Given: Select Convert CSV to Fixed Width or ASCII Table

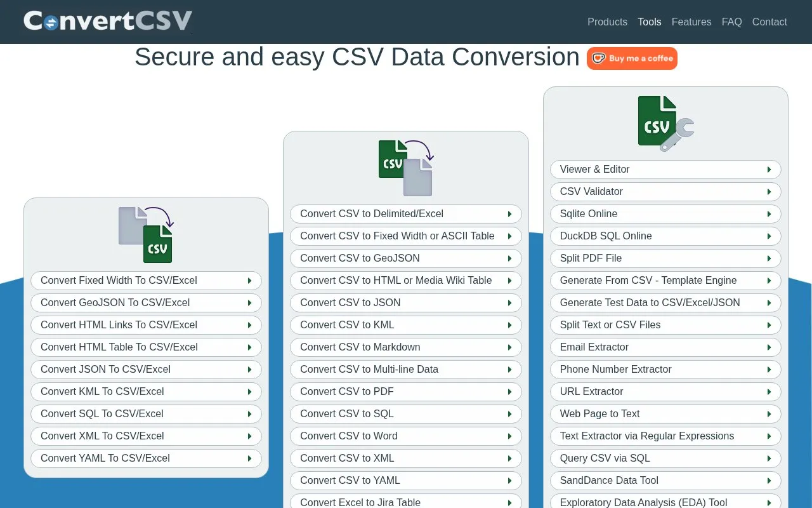Looking at the screenshot, I should [406, 236].
